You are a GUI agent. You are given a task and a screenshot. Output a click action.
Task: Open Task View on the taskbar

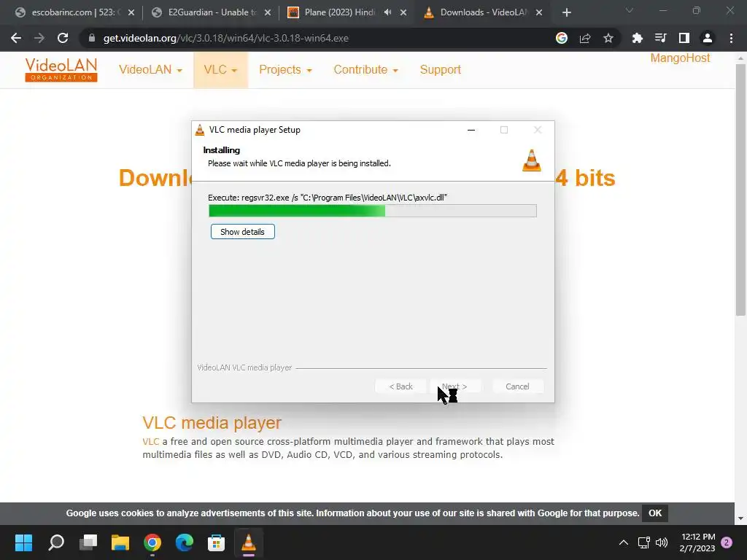(x=88, y=542)
